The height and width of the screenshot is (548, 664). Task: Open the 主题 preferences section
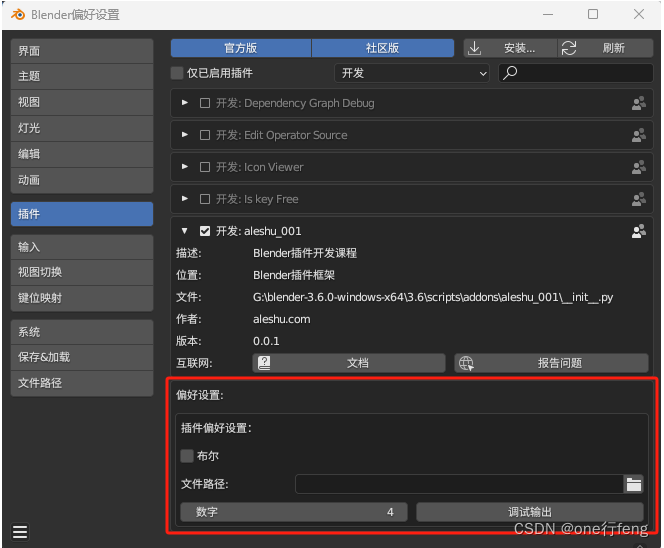(82, 77)
